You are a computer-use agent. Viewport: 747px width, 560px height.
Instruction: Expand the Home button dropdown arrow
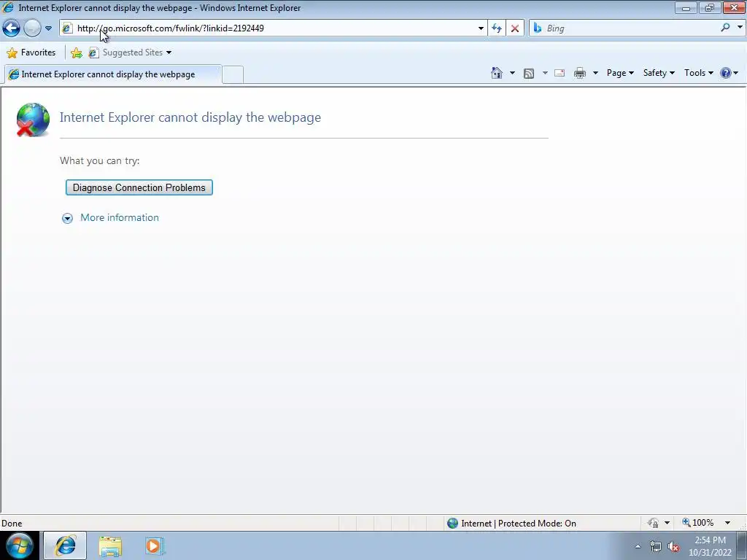point(512,73)
